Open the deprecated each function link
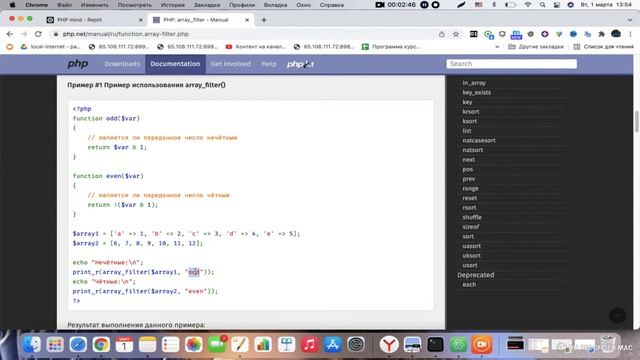The image size is (640, 360). 469,284
